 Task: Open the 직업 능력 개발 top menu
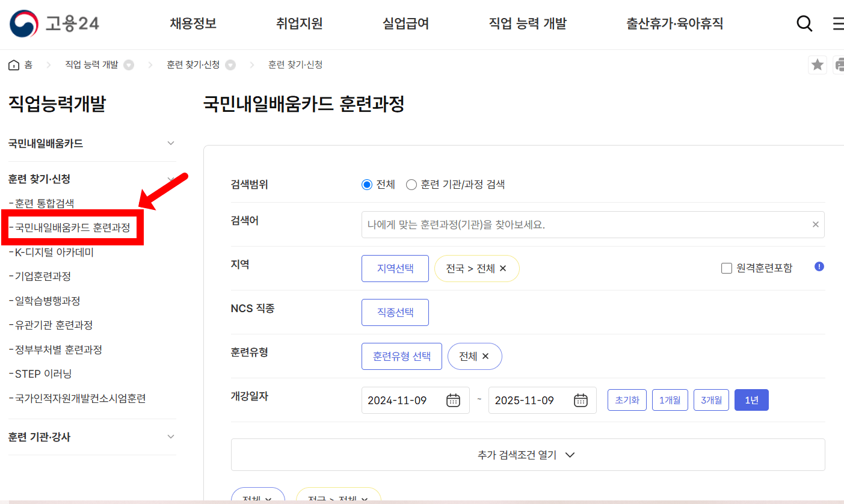[528, 23]
